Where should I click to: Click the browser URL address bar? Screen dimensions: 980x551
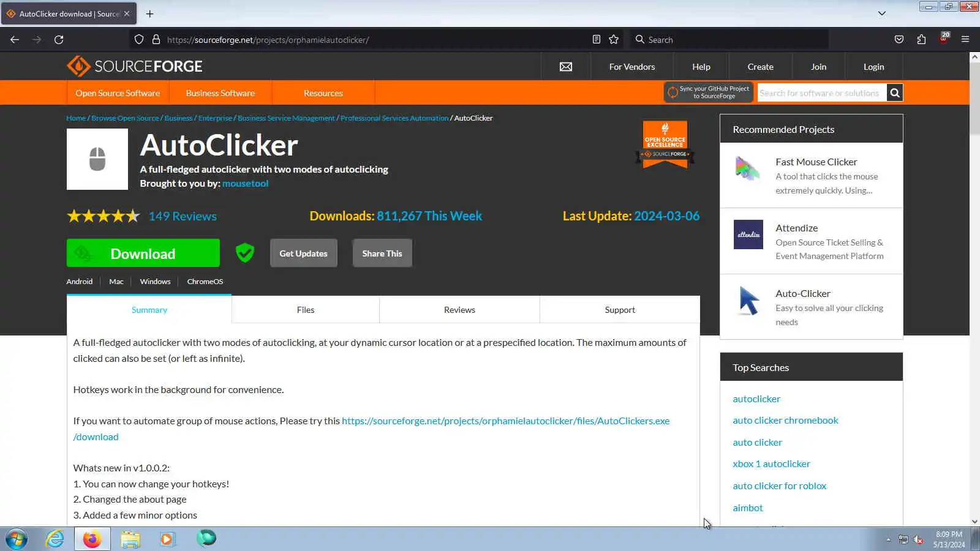point(377,40)
